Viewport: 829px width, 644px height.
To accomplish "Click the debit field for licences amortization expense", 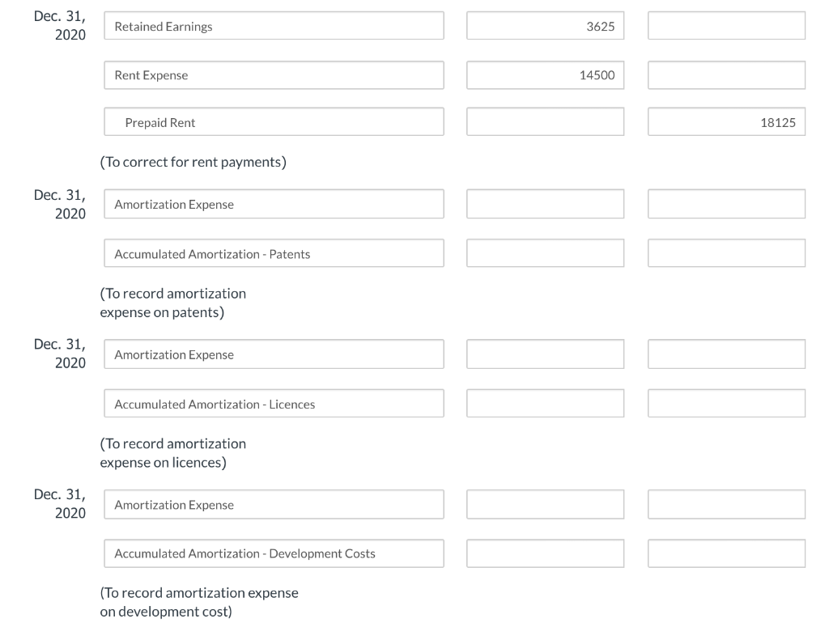I will click(x=545, y=354).
